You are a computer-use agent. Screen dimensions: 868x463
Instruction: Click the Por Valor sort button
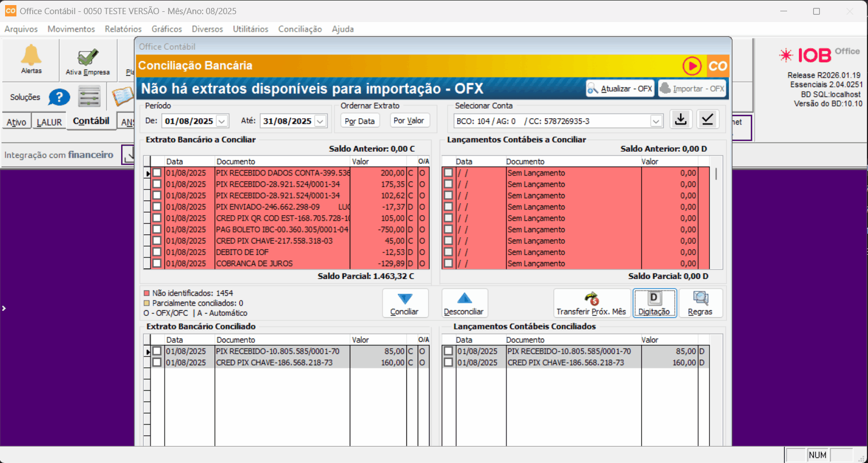[409, 121]
